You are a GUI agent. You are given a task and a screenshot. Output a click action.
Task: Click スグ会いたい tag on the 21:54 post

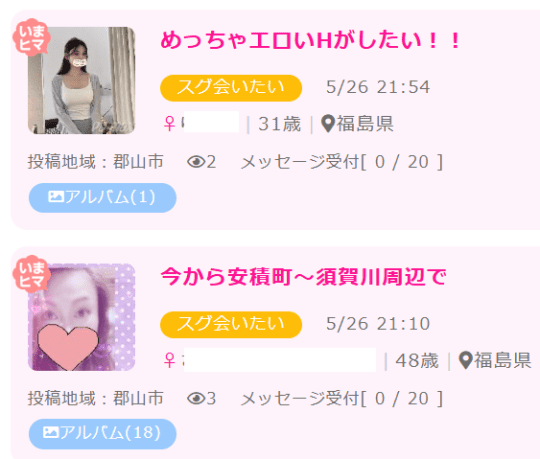click(x=231, y=88)
